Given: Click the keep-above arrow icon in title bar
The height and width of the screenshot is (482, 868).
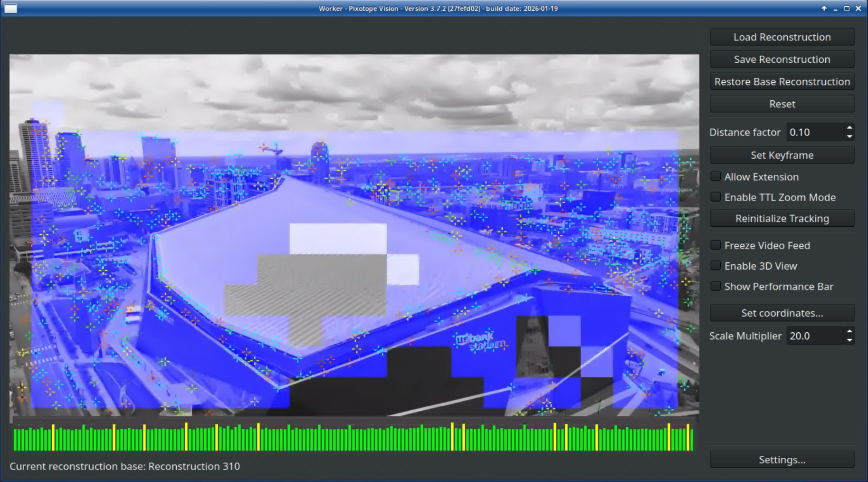Looking at the screenshot, I should 824,9.
